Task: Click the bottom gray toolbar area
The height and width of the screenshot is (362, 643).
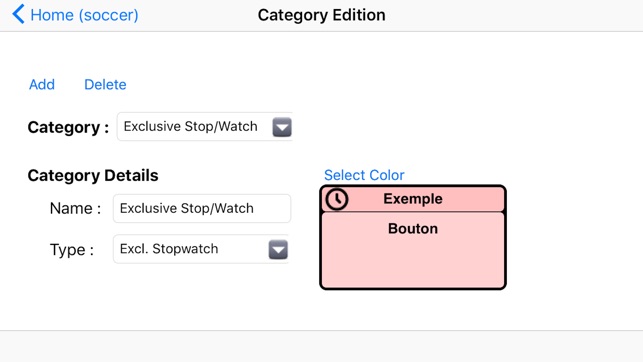Action: tap(322, 346)
